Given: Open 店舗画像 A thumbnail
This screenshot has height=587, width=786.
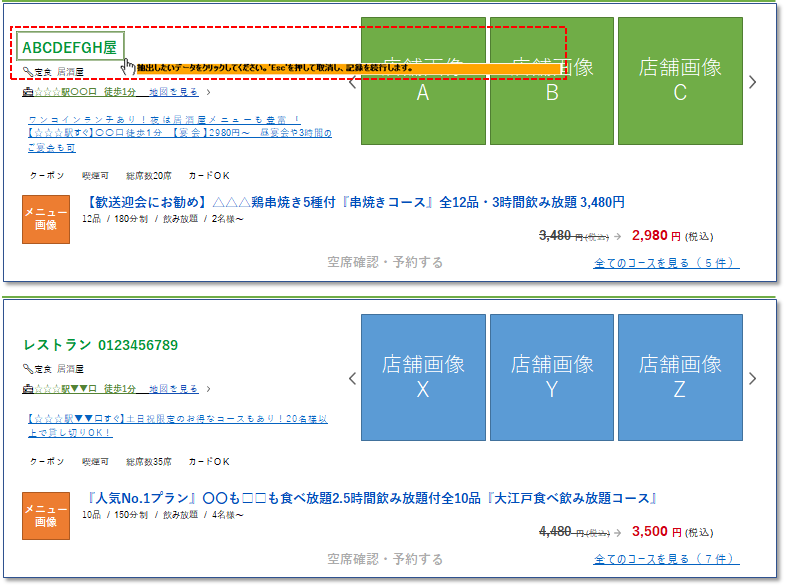Looking at the screenshot, I should coord(423,81).
